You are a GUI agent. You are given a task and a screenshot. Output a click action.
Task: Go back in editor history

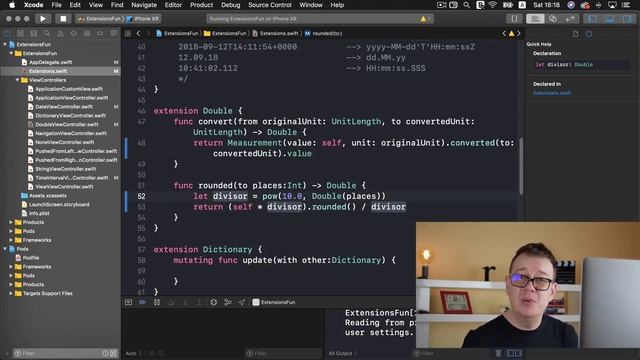click(138, 34)
